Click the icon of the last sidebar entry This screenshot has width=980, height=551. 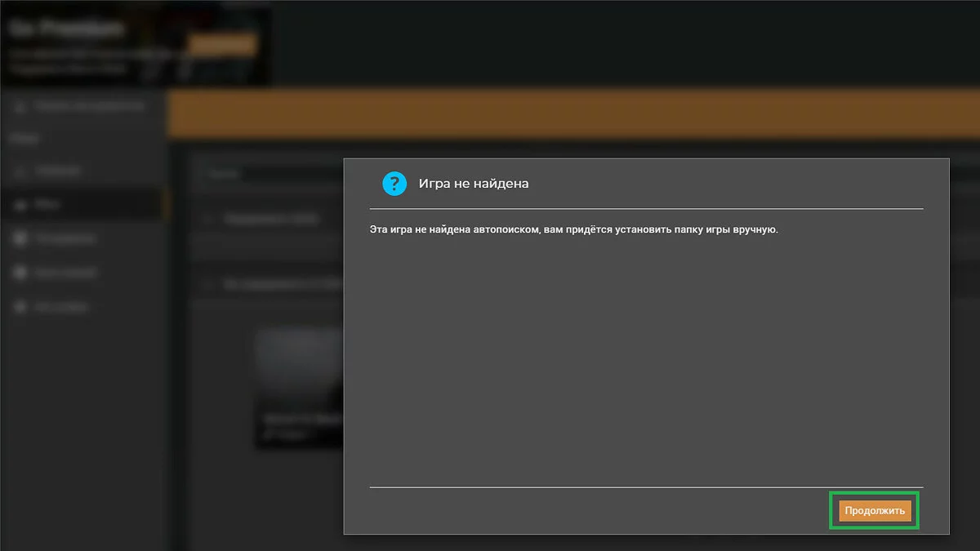pyautogui.click(x=20, y=308)
